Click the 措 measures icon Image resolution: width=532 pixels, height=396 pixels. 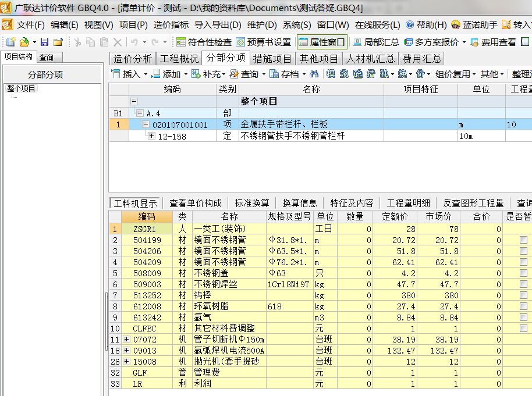coord(371,74)
